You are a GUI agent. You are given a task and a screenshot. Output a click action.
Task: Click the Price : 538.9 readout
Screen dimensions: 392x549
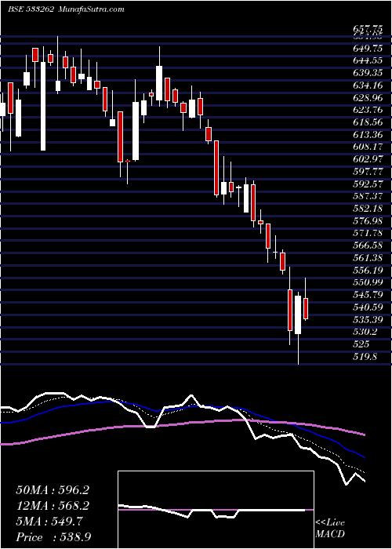(x=53, y=537)
